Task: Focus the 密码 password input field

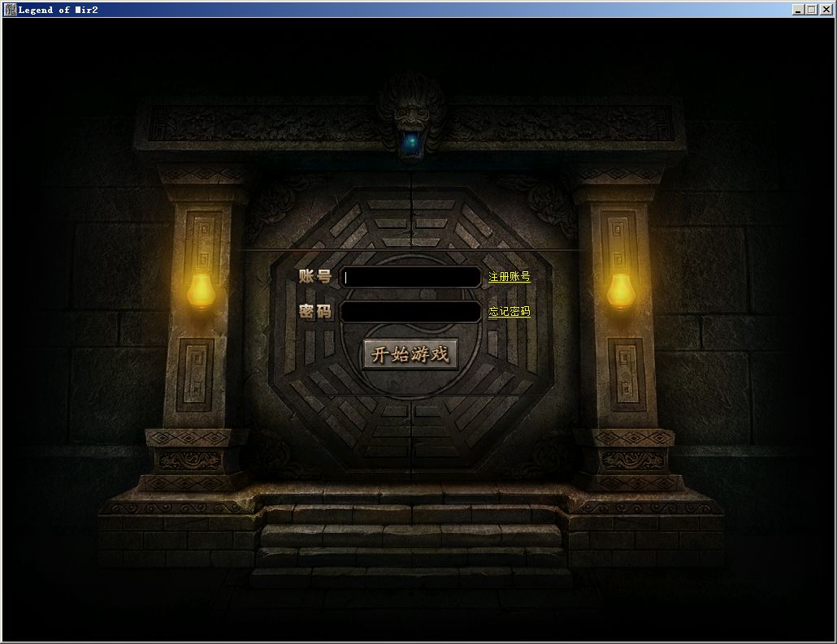Action: coord(410,312)
